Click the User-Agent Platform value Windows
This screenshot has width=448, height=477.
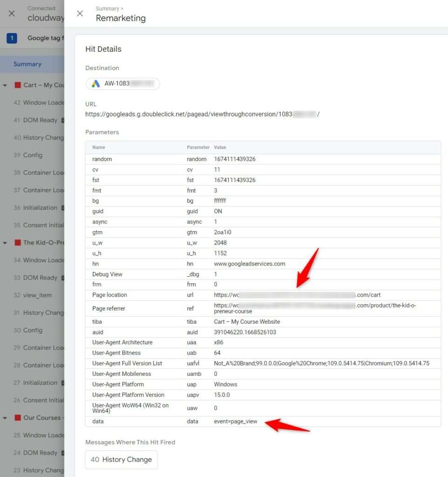click(225, 384)
